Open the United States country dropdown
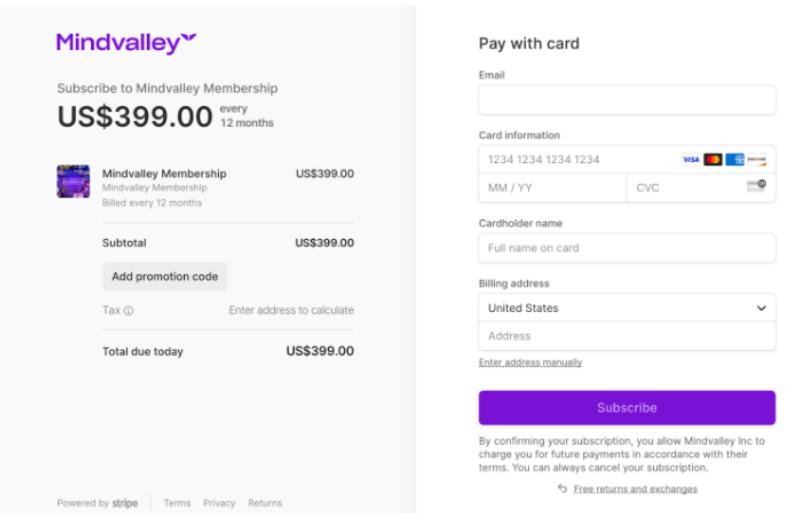The height and width of the screenshot is (513, 812). tap(627, 308)
